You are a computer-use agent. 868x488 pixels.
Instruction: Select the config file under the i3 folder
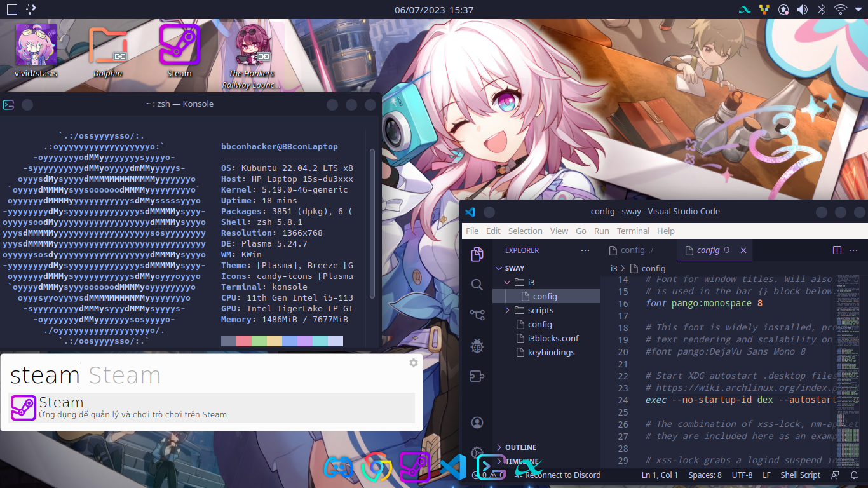pyautogui.click(x=546, y=296)
